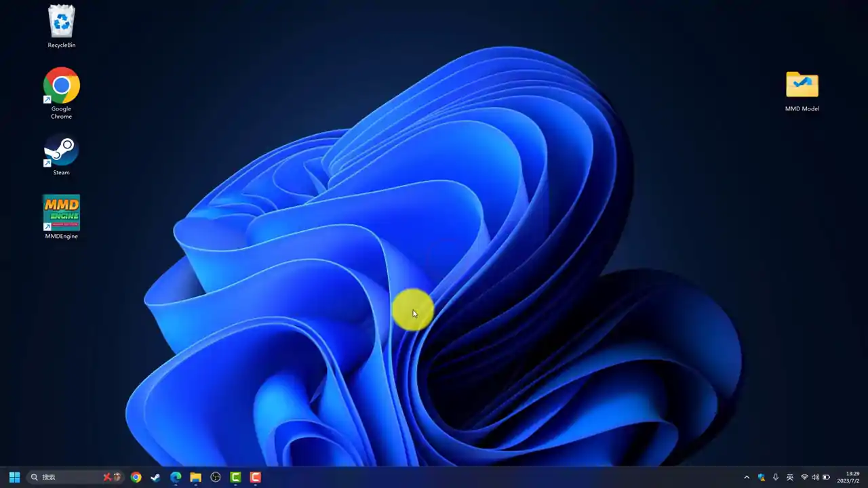
Task: Click the microphone tray icon
Action: (776, 477)
